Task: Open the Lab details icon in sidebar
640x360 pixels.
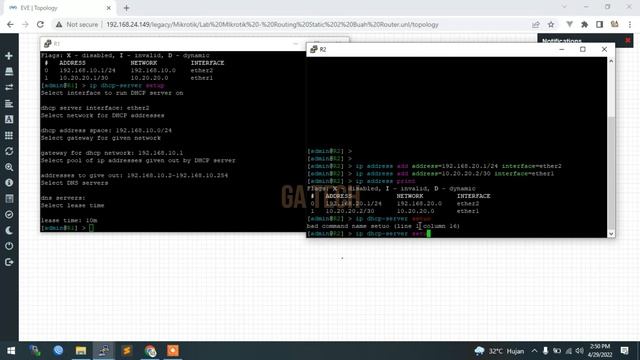Action: pyautogui.click(x=9, y=199)
